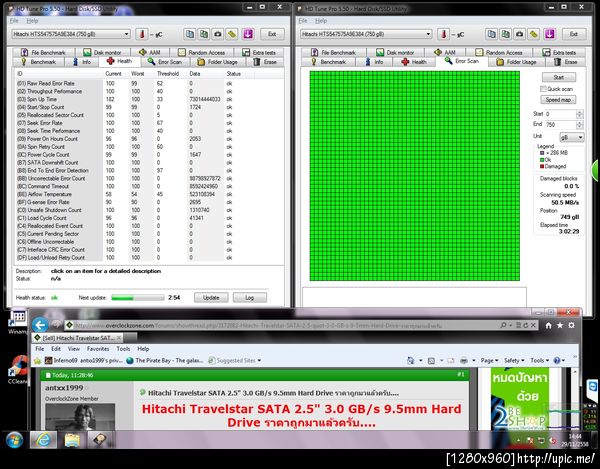
Task: Switch to Folder Usage tab in left window
Action: coord(217,62)
